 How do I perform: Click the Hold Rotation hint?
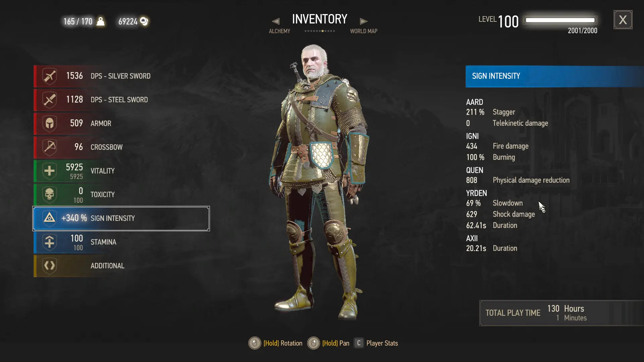tap(275, 343)
